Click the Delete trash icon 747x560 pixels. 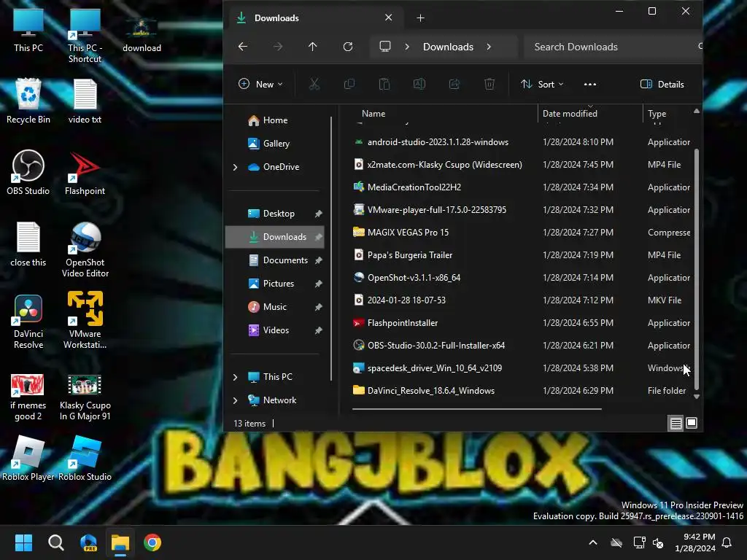(489, 85)
